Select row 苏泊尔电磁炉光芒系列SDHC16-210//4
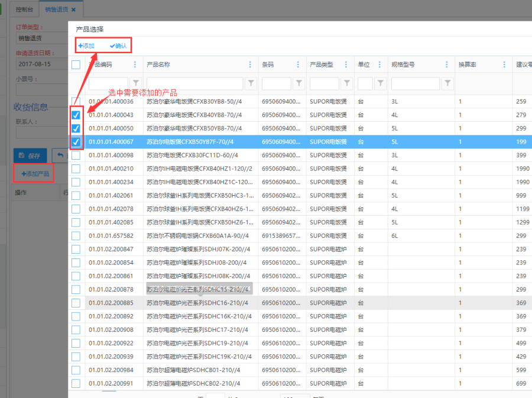Viewport: 532px width, 398px height. 197,303
